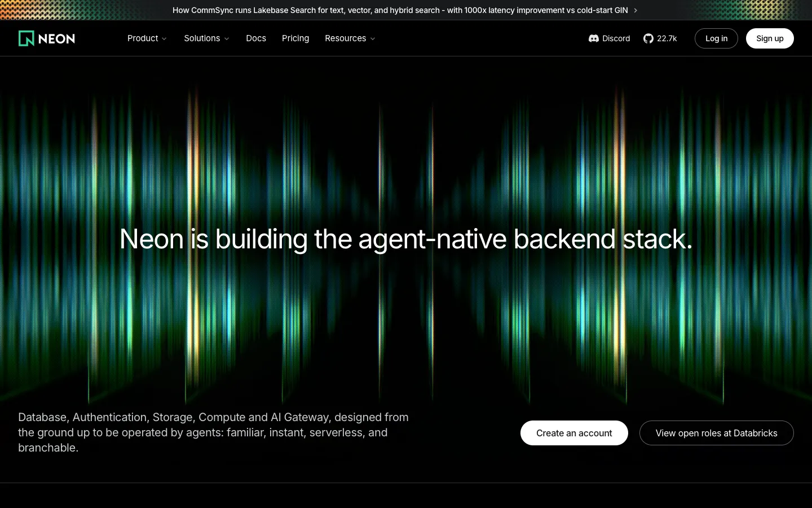Click the announcement banner arrow icon
812x508 pixels.
pos(636,10)
